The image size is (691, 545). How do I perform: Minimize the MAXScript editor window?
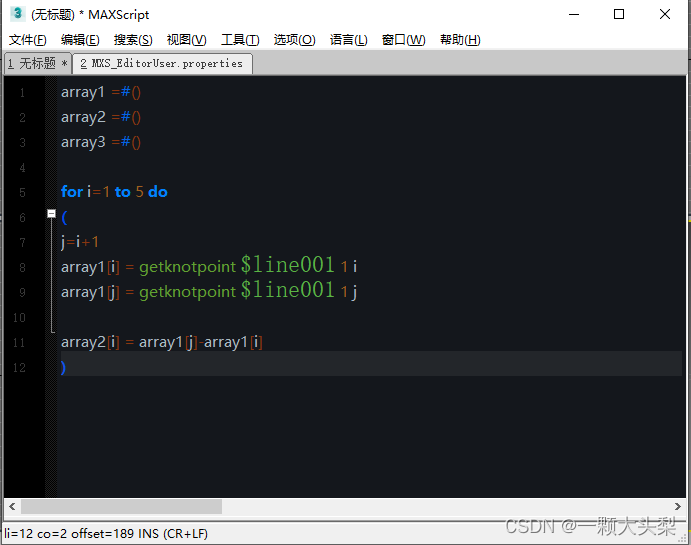pos(574,15)
